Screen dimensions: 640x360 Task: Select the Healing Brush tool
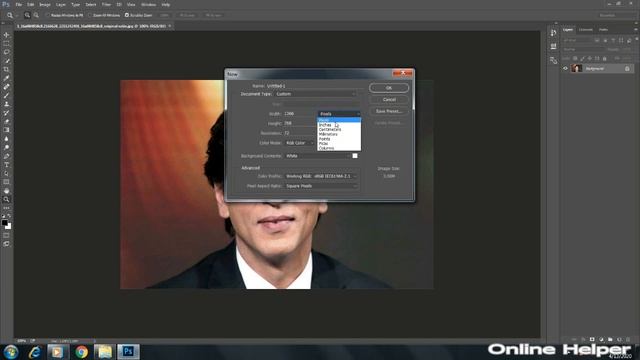[x=6, y=87]
